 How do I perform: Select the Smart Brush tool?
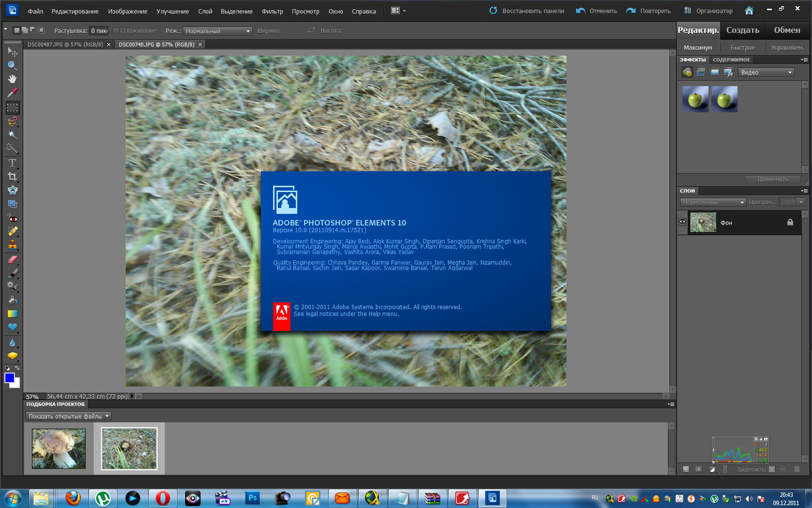click(12, 286)
